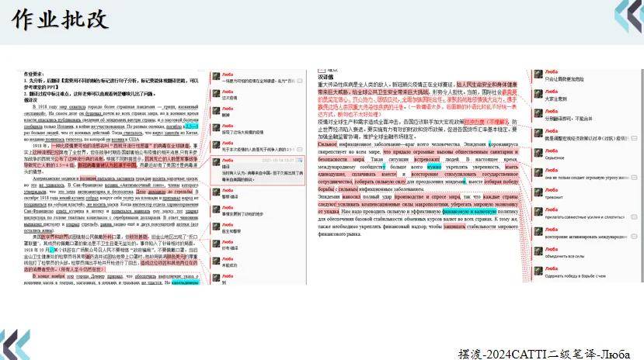Image resolution: width=644 pixels, height=360 pixels.
Task: Click the "тревожит" comment text
Action: coord(554,197)
